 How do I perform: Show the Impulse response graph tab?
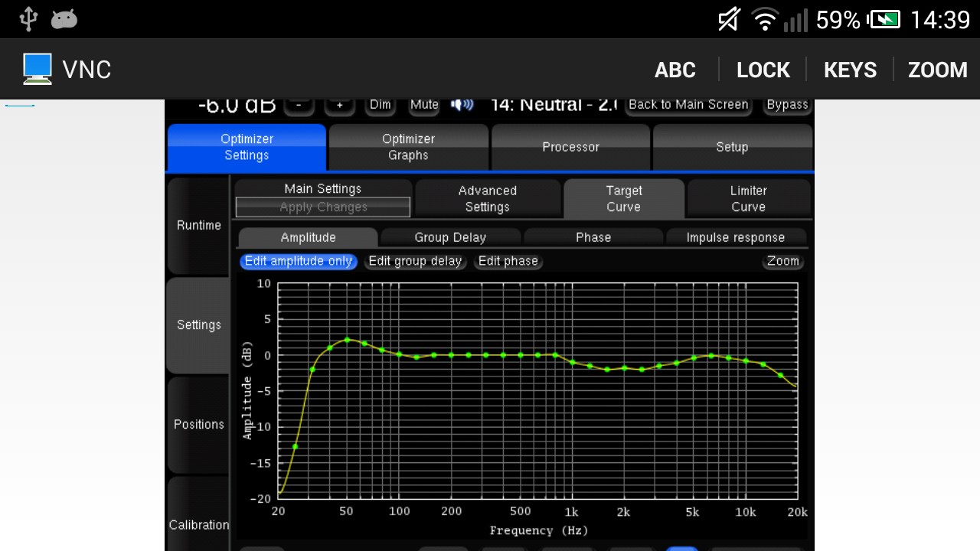coord(735,237)
